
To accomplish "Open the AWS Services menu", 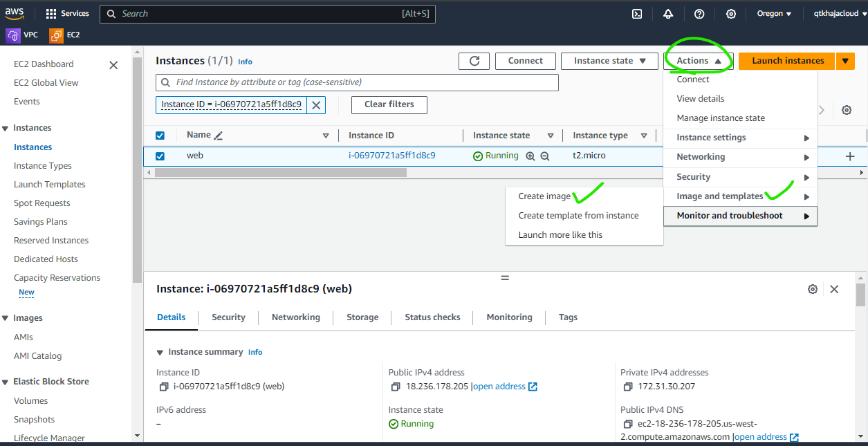I will pyautogui.click(x=66, y=13).
